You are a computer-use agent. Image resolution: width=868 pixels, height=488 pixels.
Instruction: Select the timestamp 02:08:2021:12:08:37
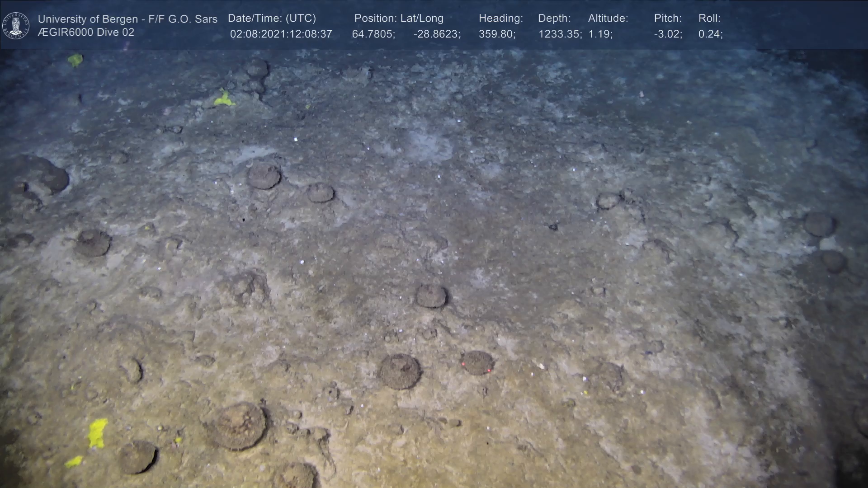pos(281,34)
